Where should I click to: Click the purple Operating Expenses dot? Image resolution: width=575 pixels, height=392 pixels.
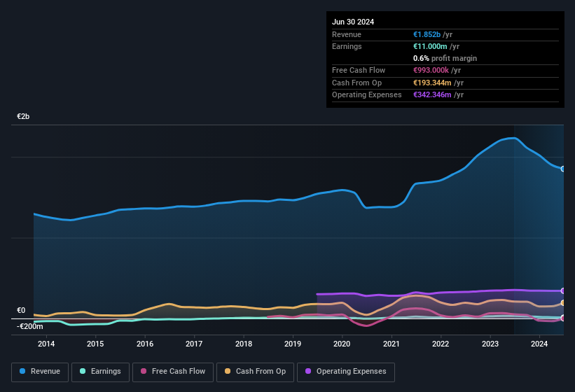(x=308, y=372)
